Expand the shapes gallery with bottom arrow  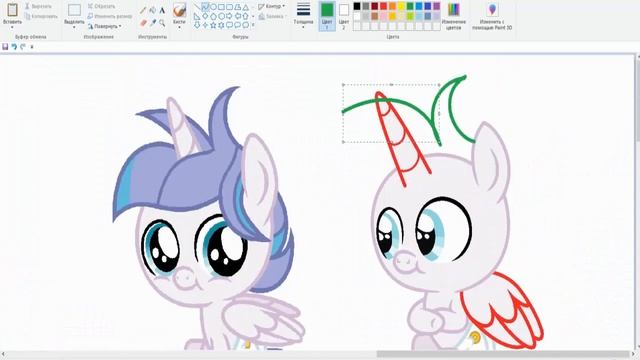(x=253, y=25)
